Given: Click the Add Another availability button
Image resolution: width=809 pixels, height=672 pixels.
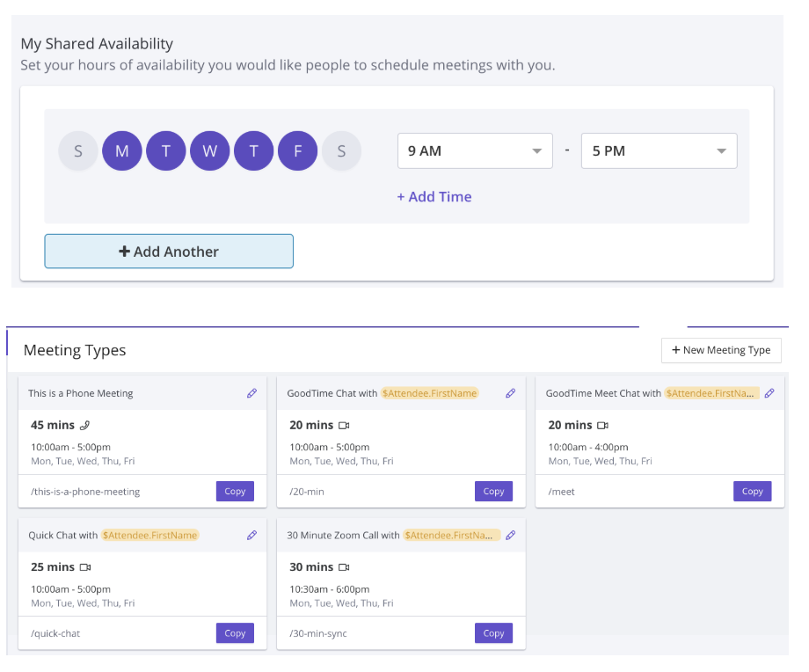Looking at the screenshot, I should 169,252.
